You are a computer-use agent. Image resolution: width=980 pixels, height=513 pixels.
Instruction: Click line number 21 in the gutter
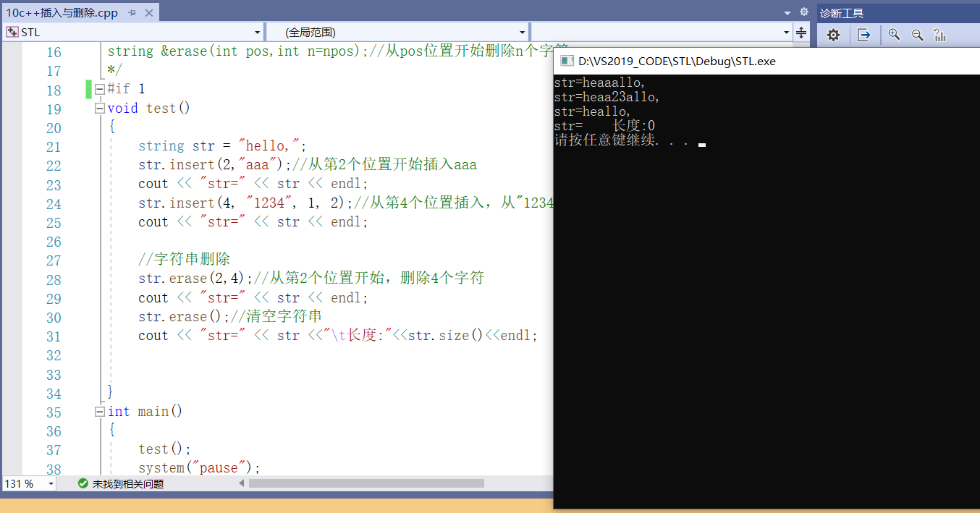tap(54, 147)
